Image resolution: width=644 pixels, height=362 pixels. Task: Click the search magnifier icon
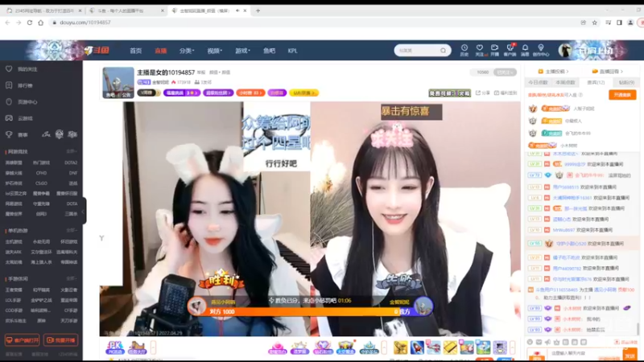444,51
